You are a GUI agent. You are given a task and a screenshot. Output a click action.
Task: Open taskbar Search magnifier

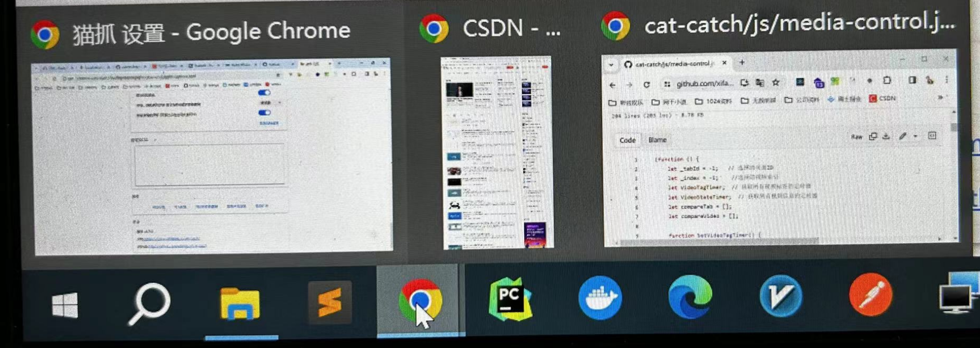(x=149, y=303)
